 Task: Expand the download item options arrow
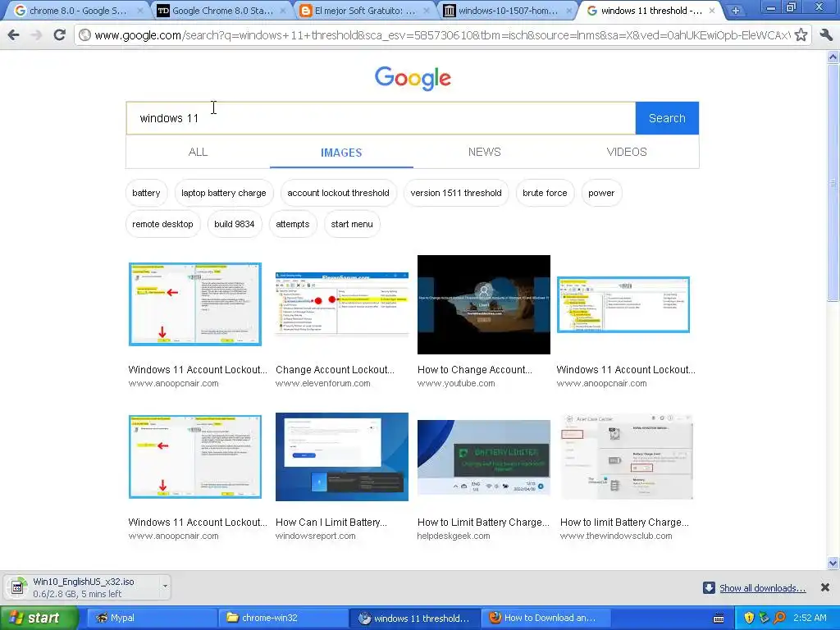(165, 587)
